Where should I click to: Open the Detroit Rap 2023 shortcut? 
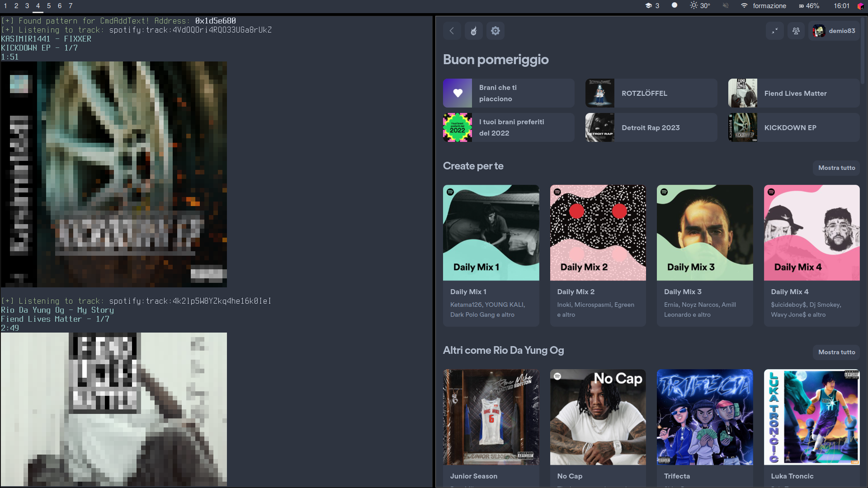coord(651,127)
